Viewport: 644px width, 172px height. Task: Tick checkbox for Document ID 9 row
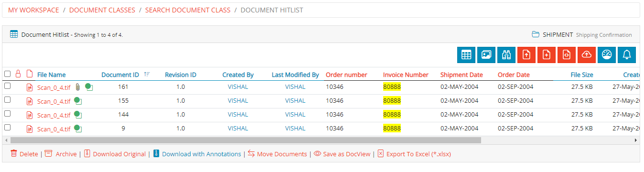click(7, 128)
